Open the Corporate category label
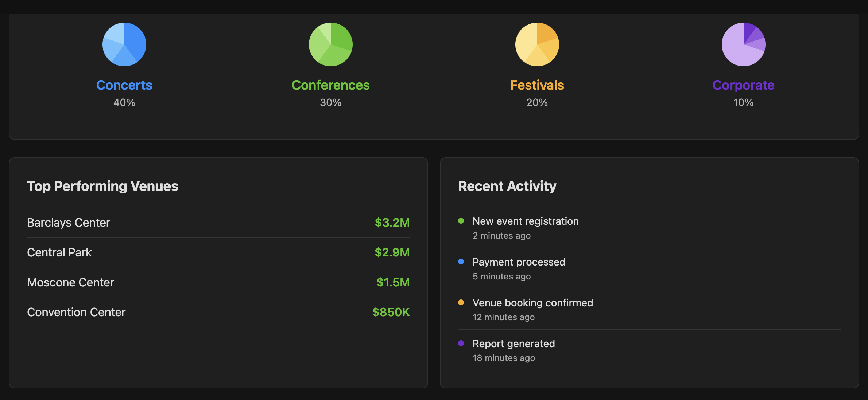 [x=744, y=85]
